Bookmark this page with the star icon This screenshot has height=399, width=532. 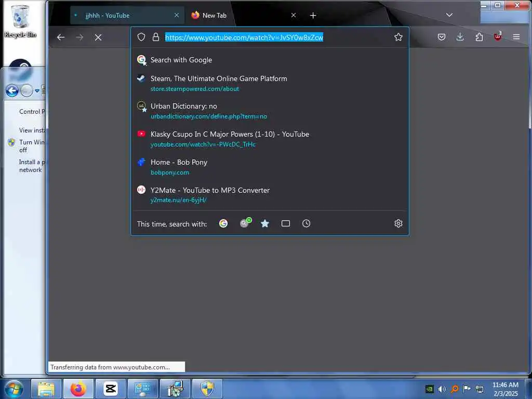pos(398,37)
